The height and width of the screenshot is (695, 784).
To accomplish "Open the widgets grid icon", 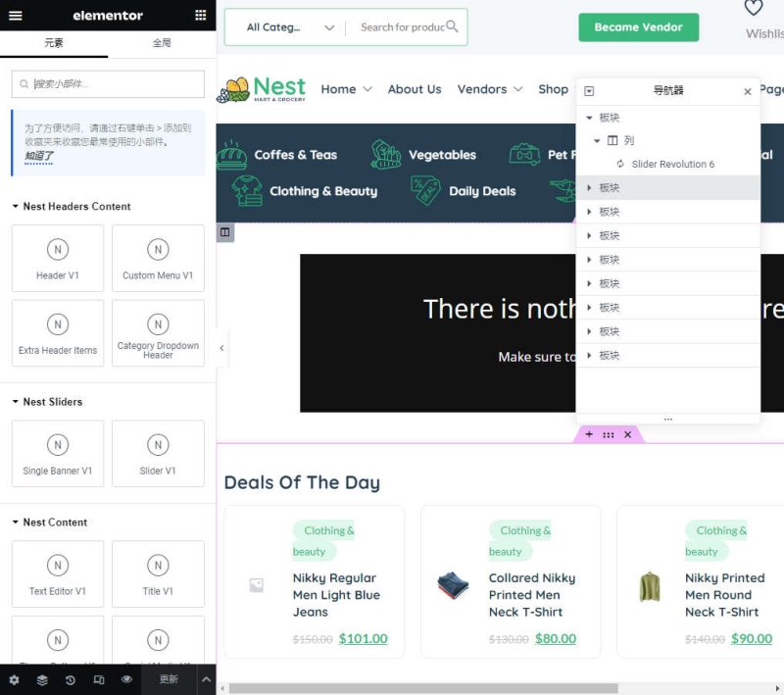I will click(x=201, y=15).
